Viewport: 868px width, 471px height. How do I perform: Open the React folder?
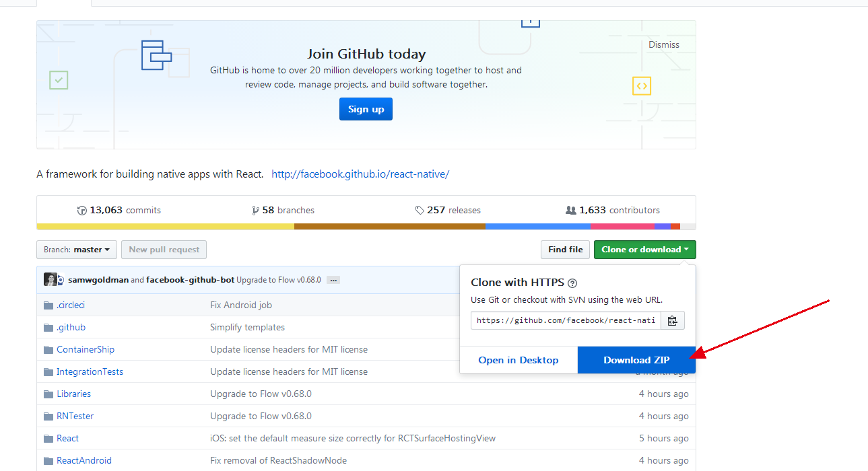[x=68, y=438]
